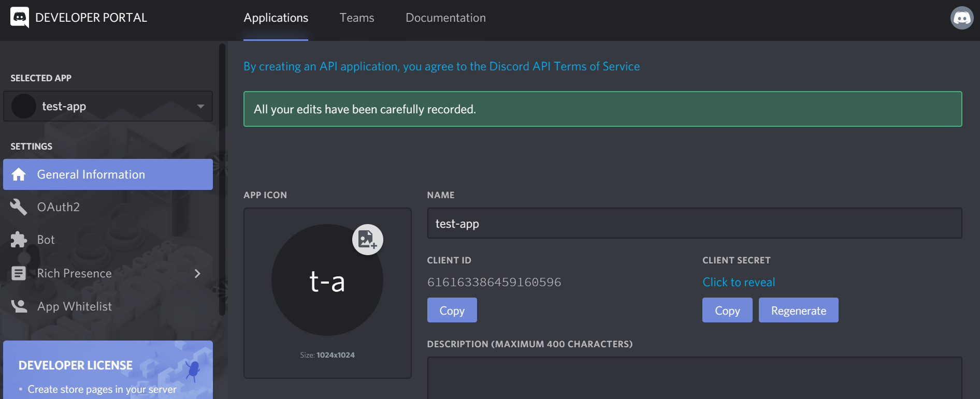This screenshot has width=980, height=399.
Task: Click the Developer License banner
Action: [x=108, y=370]
